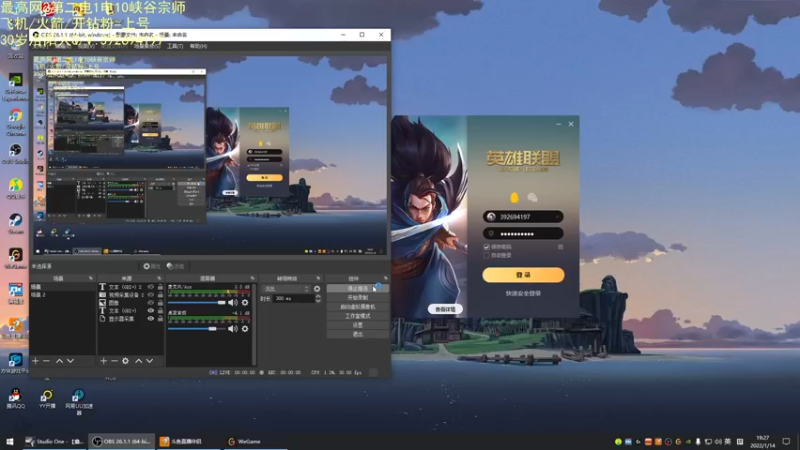Remove selected scene with minus icon
Screen dimensions: 800x450
(46, 361)
